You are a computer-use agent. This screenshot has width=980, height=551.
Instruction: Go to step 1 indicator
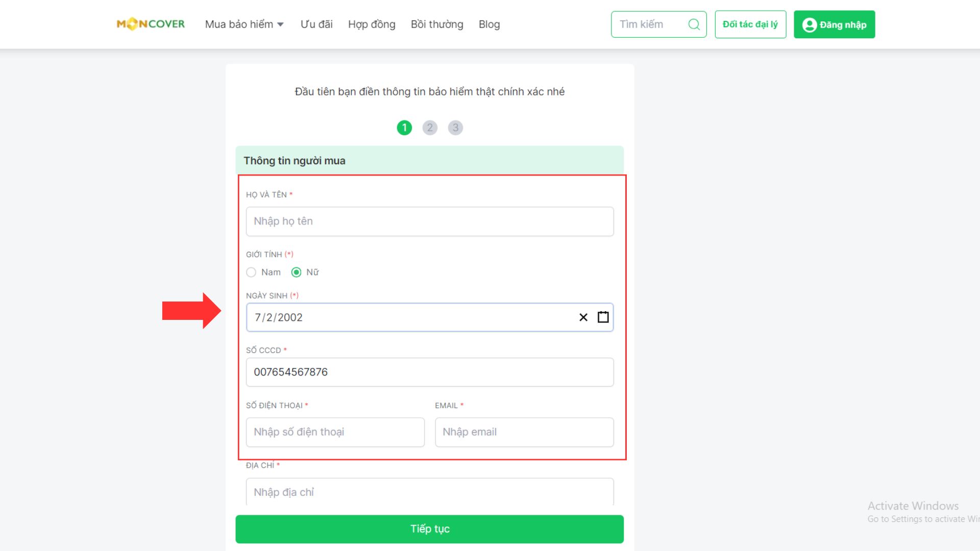point(404,128)
